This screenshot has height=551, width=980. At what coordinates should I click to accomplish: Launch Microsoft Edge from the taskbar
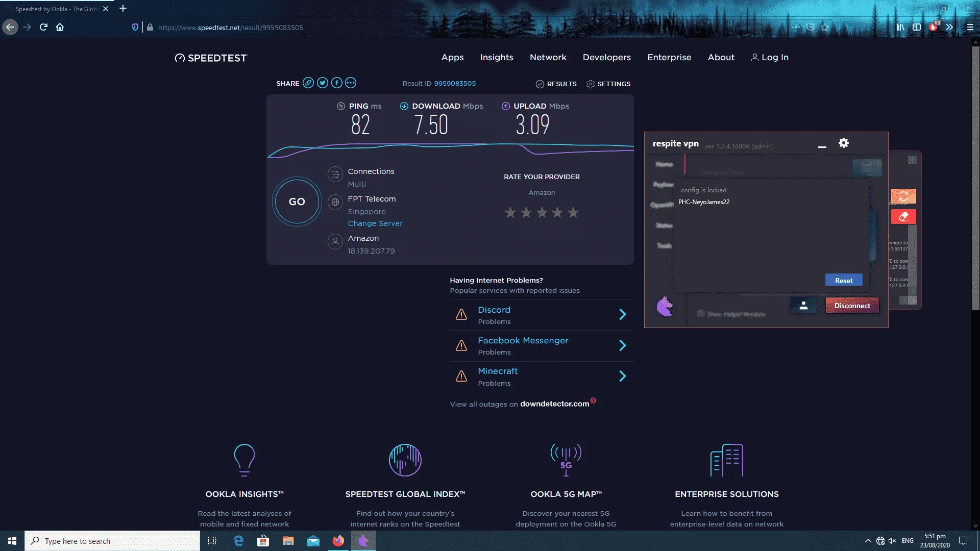point(238,541)
